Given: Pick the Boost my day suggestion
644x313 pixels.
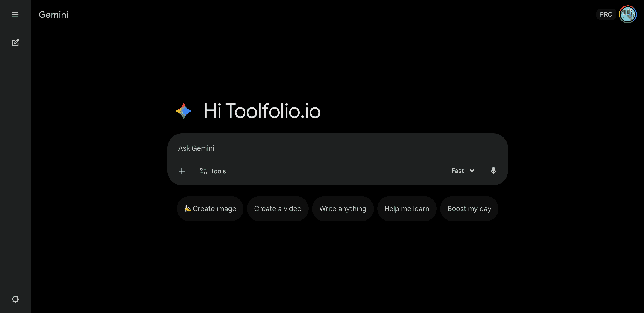Looking at the screenshot, I should pyautogui.click(x=469, y=208).
